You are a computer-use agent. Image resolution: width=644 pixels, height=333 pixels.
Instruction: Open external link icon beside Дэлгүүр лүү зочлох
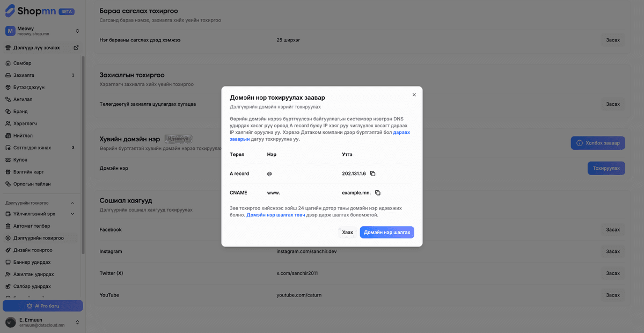coord(76,48)
